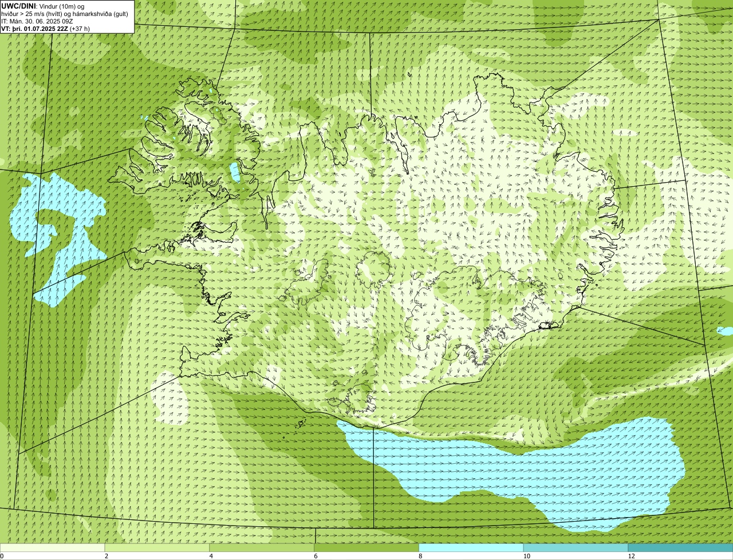The height and width of the screenshot is (560, 733).
Task: Click the legend label '2'
Action: [107, 556]
